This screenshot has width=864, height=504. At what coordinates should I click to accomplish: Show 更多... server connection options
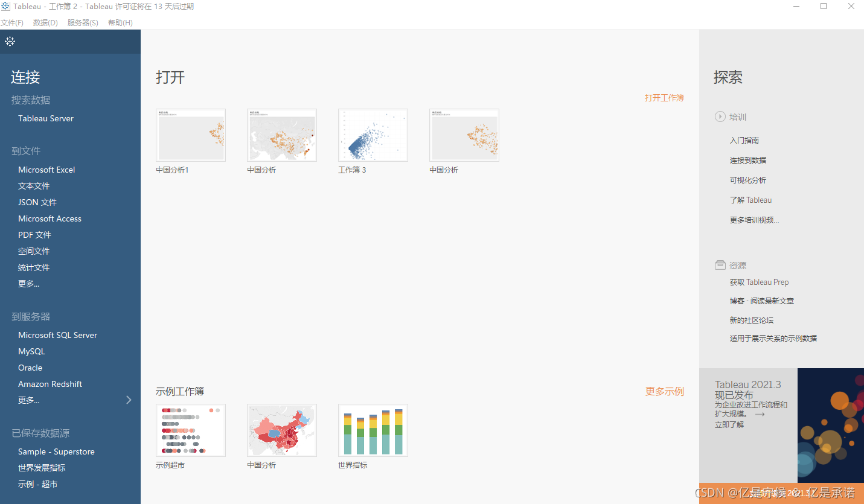[28, 400]
